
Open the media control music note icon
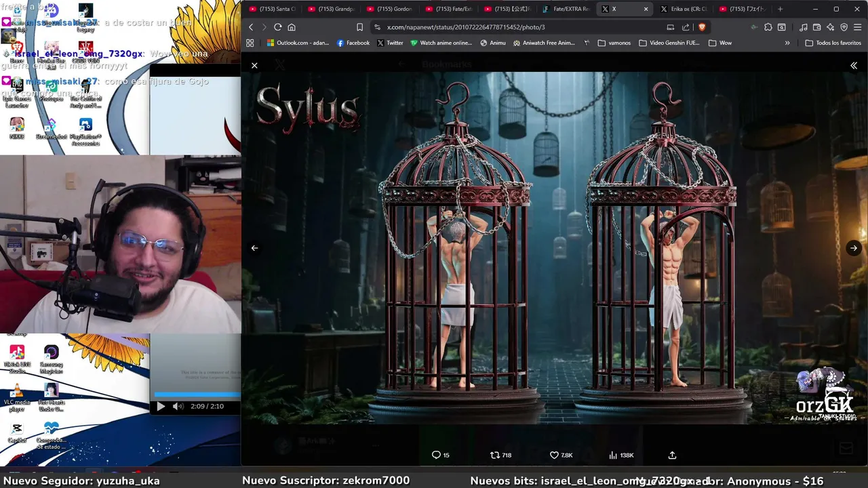pyautogui.click(x=804, y=27)
